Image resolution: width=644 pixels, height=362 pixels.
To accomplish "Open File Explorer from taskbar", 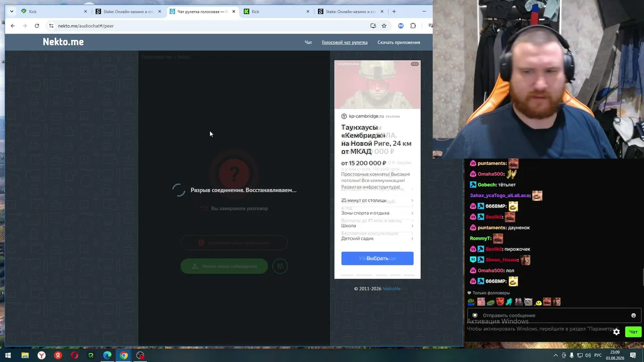I will point(25,355).
